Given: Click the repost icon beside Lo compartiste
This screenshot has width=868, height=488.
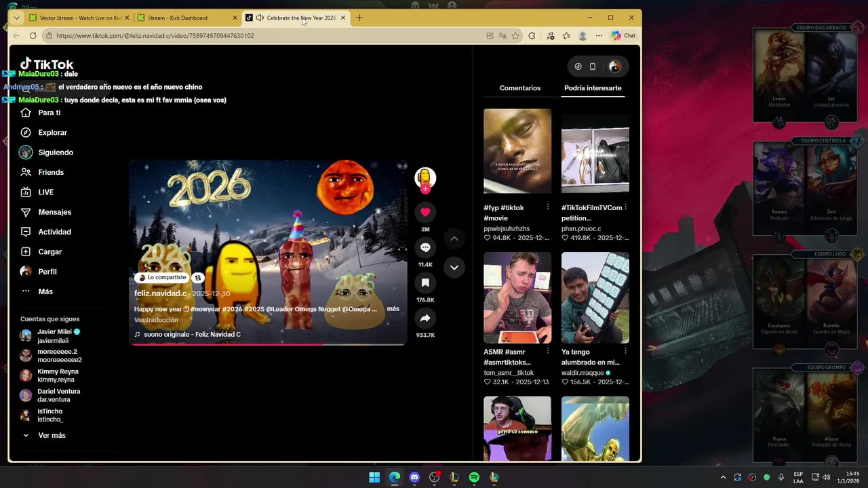Looking at the screenshot, I should pos(197,278).
